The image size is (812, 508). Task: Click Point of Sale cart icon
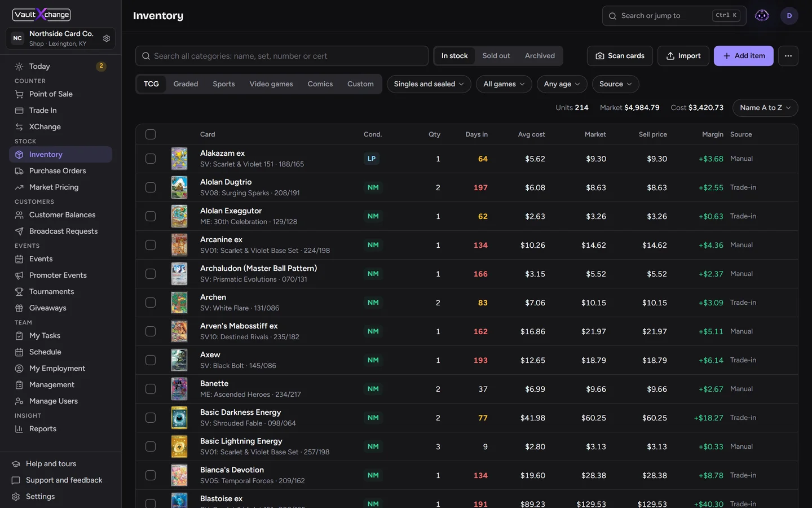point(19,94)
